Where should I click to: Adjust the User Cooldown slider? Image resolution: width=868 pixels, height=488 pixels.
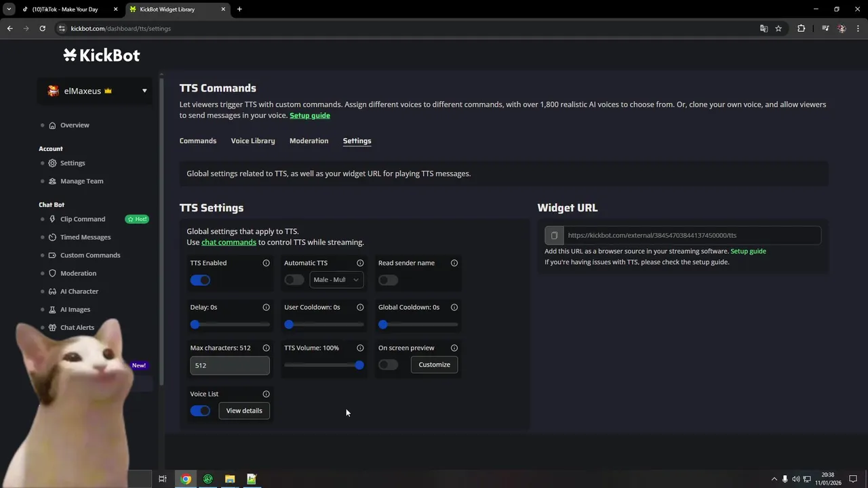click(324, 325)
